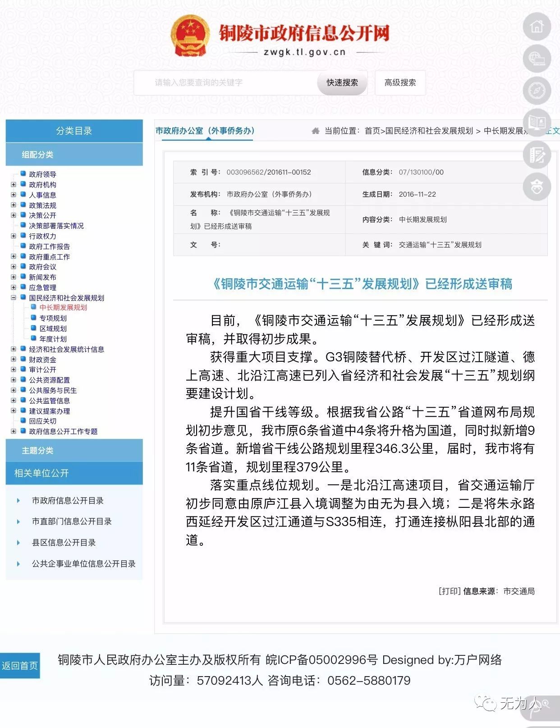The height and width of the screenshot is (728, 560).
Task: Collapse the 国民经济和社会发展规划 tree node
Action: pyautogui.click(x=14, y=298)
